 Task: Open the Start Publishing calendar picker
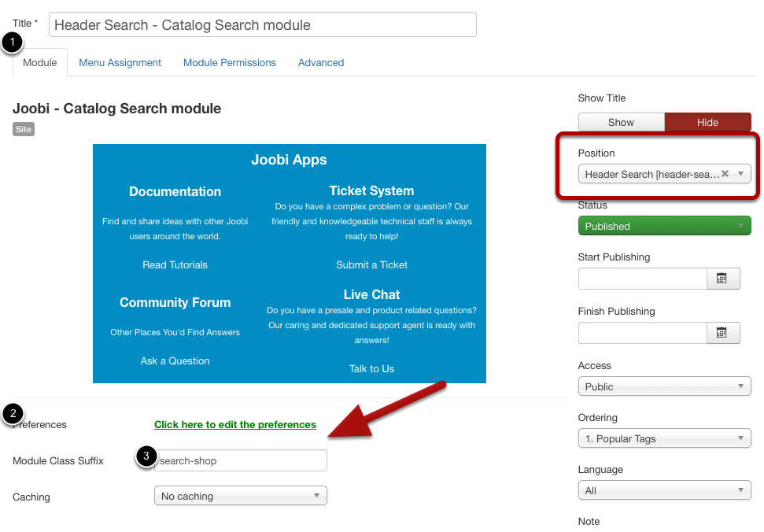[722, 279]
